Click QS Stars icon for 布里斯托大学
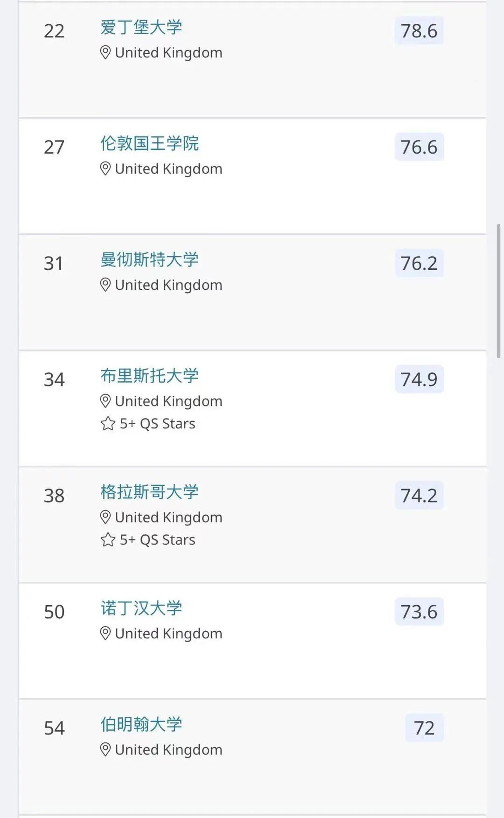 pyautogui.click(x=108, y=424)
